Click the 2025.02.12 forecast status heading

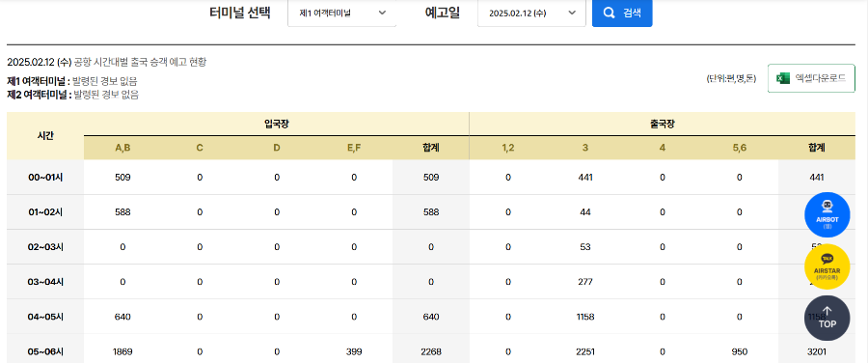pyautogui.click(x=107, y=62)
